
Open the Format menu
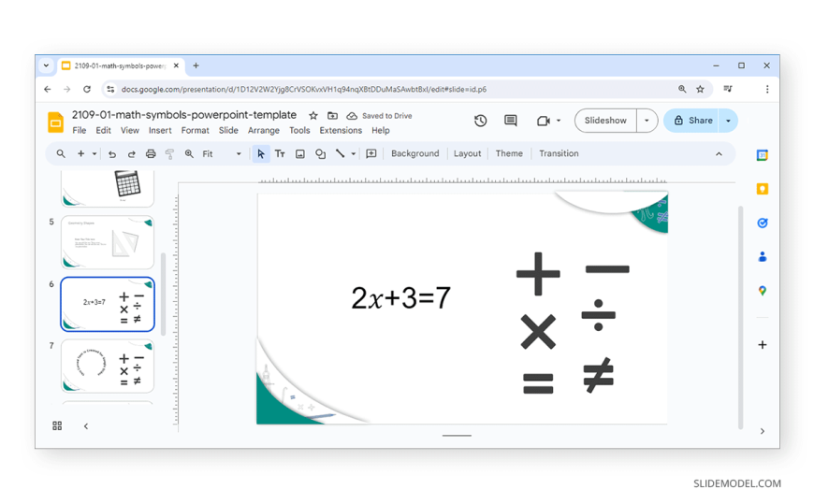tap(196, 130)
